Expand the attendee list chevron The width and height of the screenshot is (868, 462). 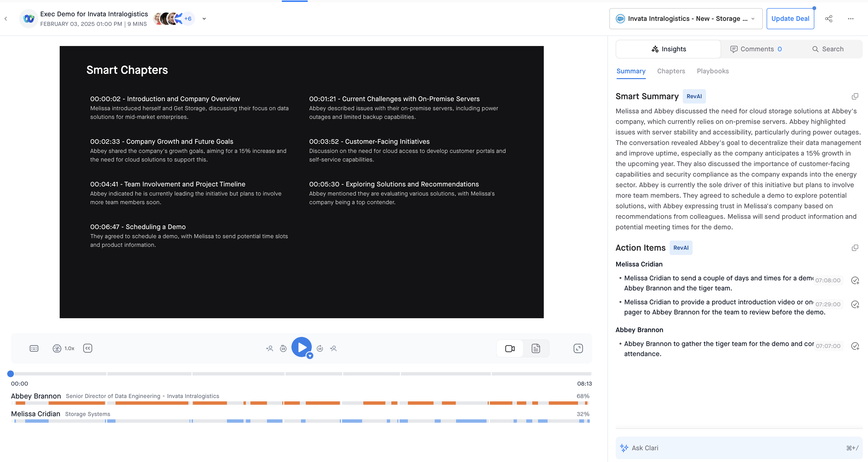204,19
